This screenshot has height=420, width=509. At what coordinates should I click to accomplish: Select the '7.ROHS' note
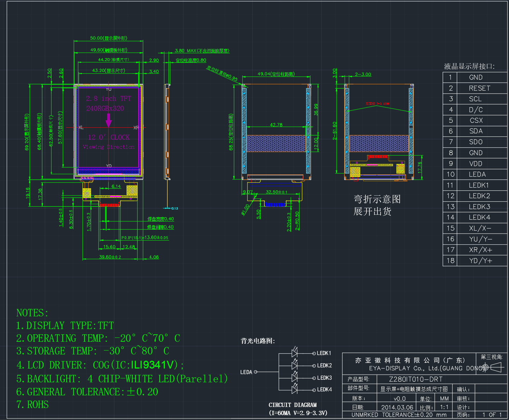click(32, 404)
